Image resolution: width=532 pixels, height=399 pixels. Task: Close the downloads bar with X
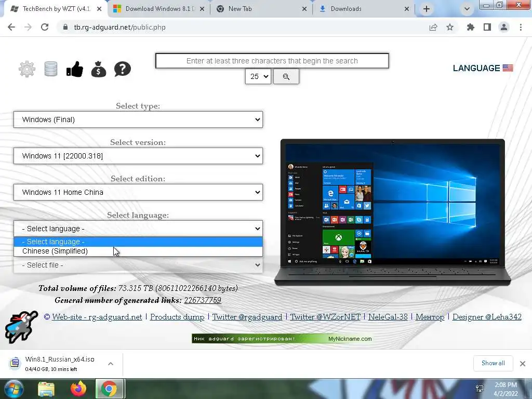[523, 364]
